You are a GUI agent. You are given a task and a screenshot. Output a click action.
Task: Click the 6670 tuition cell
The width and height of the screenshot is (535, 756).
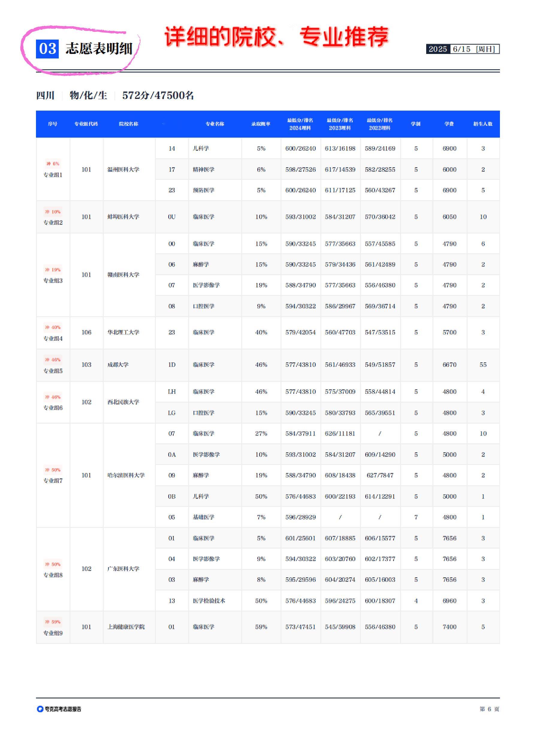[449, 365]
